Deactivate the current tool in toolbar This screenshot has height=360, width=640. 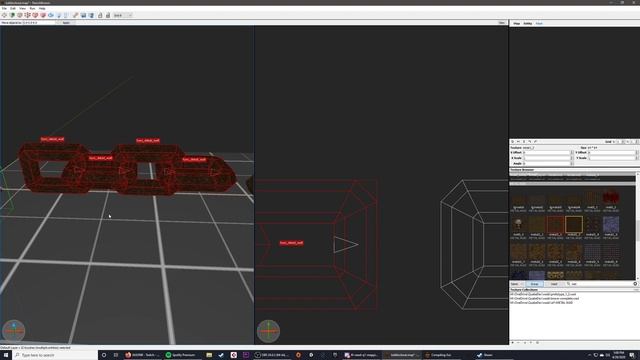click(x=4, y=15)
